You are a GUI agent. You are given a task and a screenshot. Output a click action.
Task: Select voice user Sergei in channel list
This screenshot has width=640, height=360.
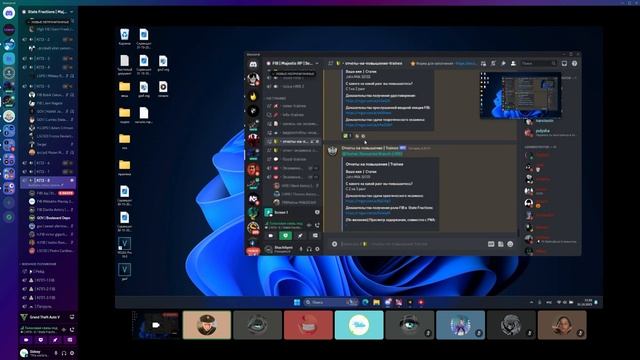51,144
